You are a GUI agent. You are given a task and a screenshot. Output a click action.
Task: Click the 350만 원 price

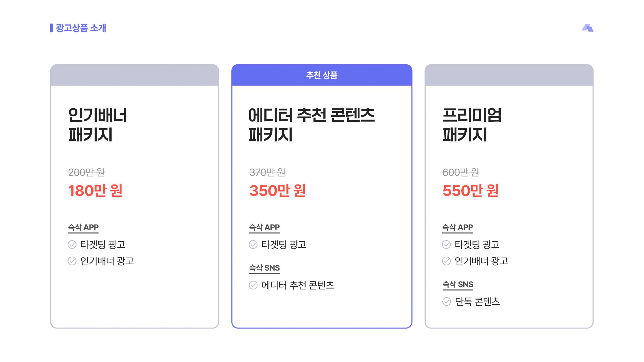tap(278, 191)
